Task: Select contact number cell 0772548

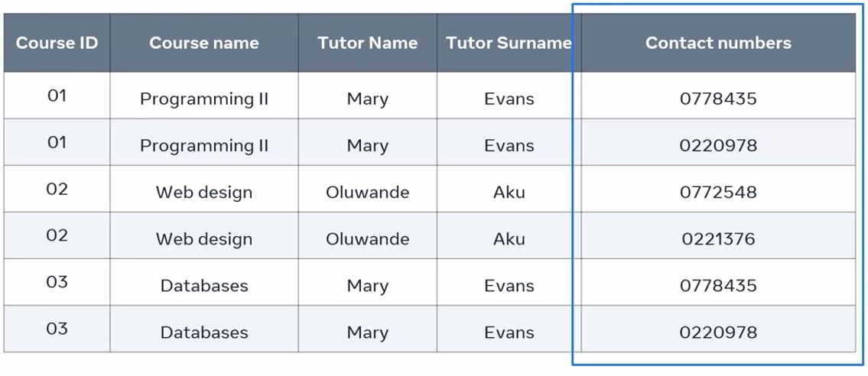Action: 718,192
